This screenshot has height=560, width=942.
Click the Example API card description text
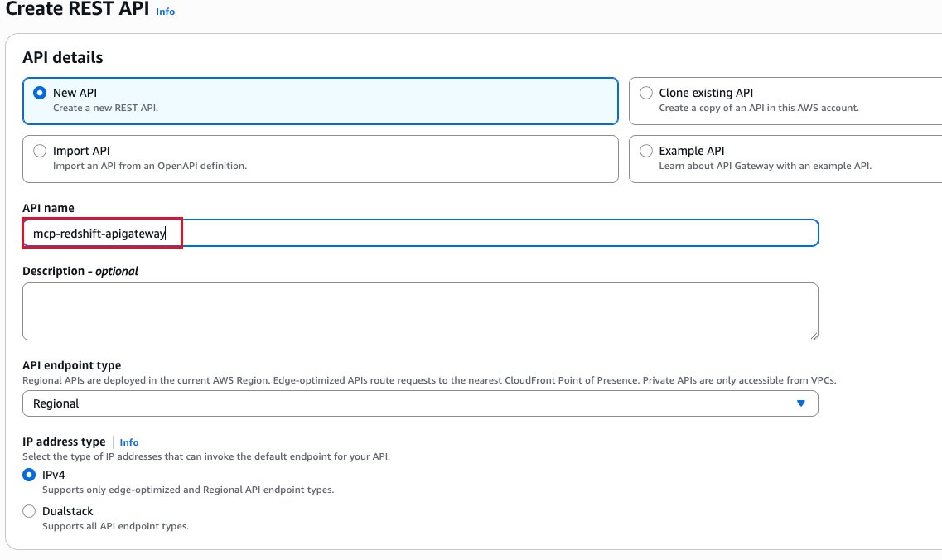click(765, 166)
